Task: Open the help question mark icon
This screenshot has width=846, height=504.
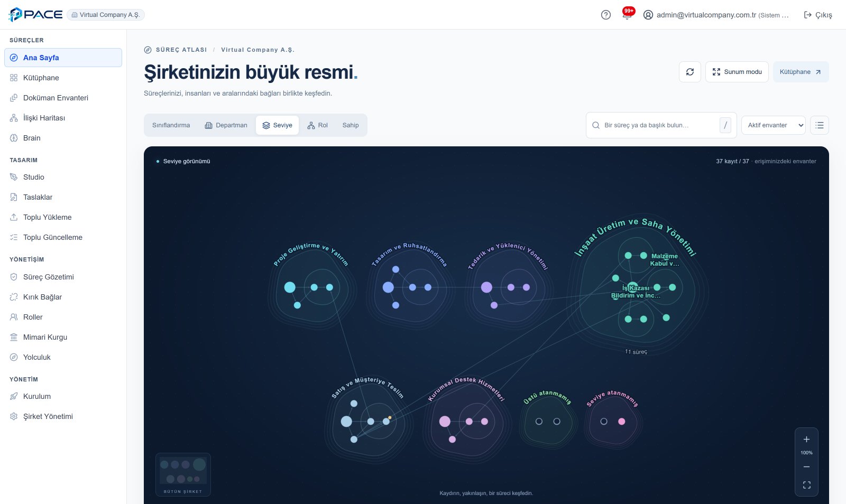Action: pyautogui.click(x=606, y=15)
